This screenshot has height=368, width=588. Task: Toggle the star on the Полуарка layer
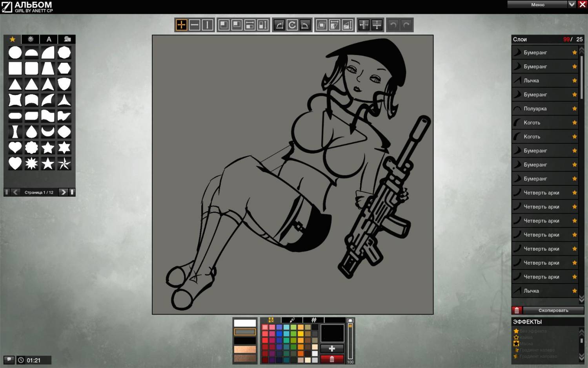[575, 109]
